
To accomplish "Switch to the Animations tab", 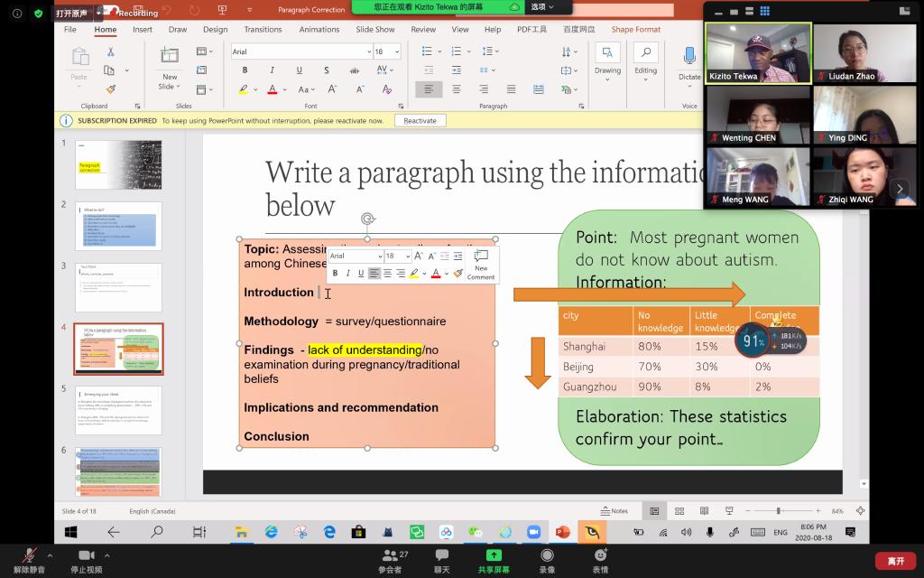I will coord(319,29).
